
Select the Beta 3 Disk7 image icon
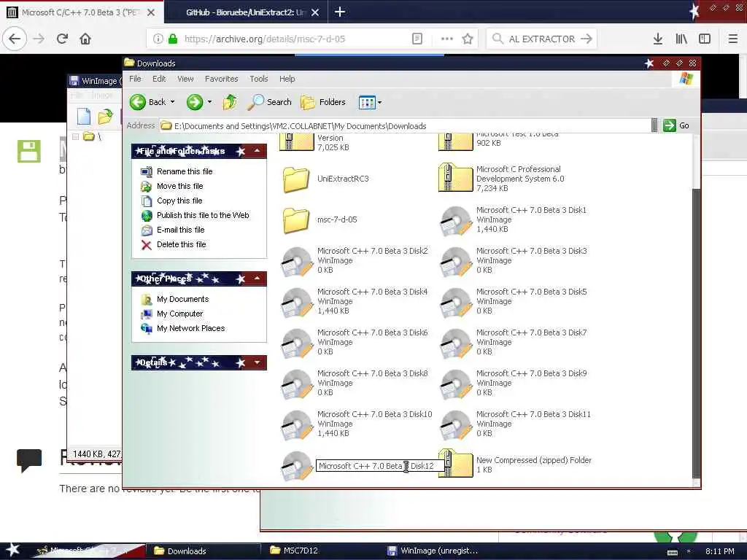(455, 343)
